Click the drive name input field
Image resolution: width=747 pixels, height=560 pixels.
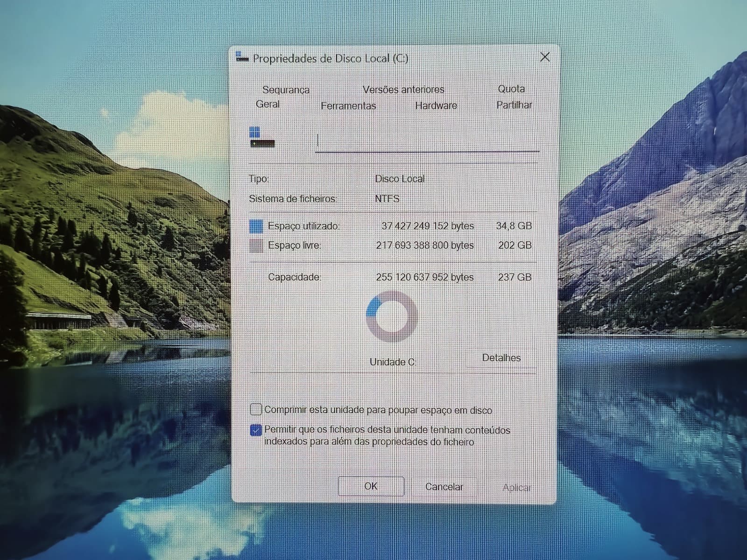pyautogui.click(x=427, y=141)
